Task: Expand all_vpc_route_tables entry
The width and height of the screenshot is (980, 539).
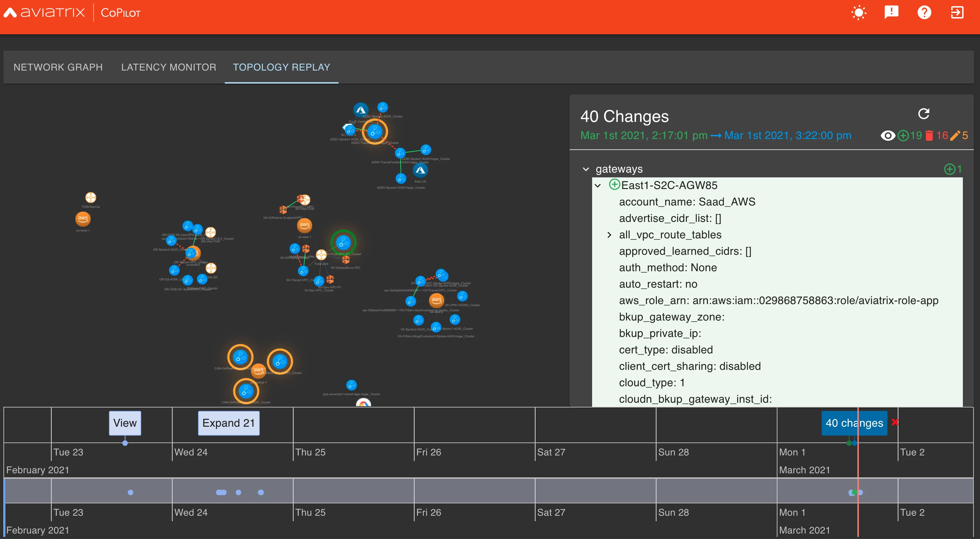Action: pyautogui.click(x=609, y=235)
